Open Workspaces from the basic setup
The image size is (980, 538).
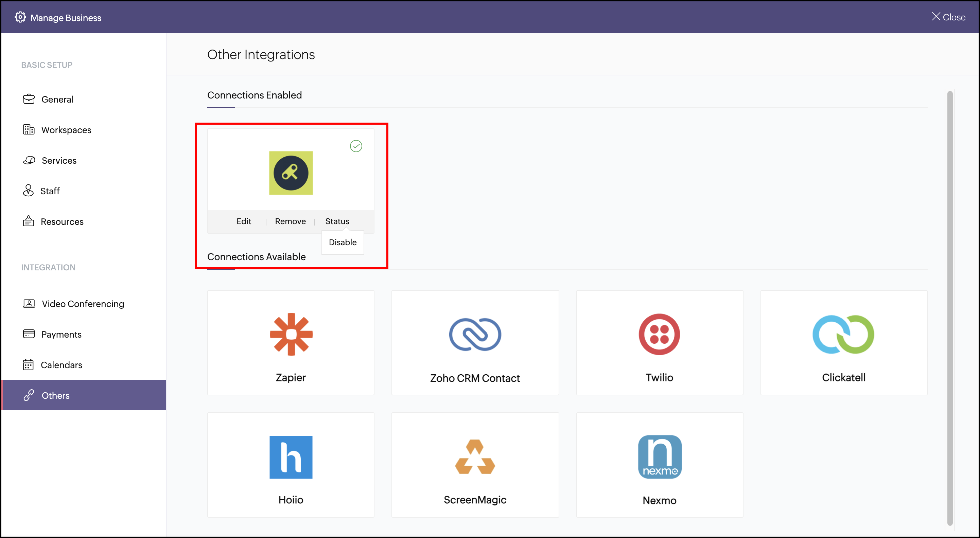[x=66, y=130]
